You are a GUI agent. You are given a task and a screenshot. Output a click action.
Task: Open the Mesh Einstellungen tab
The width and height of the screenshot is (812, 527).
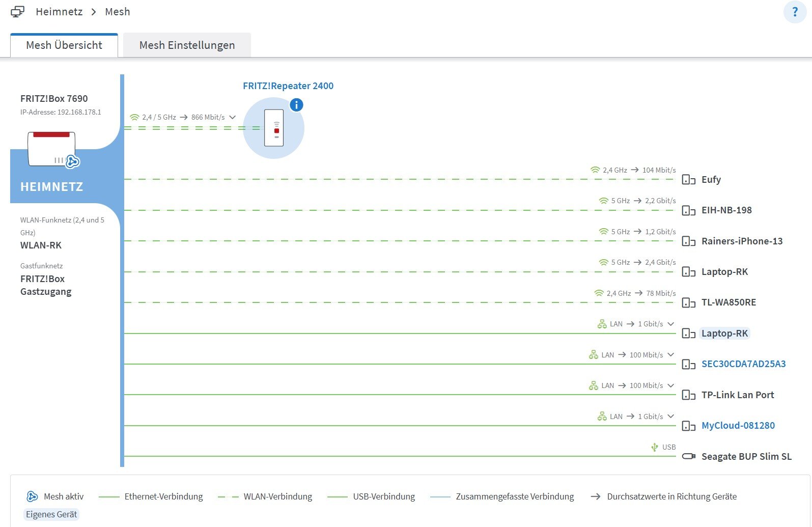click(187, 45)
